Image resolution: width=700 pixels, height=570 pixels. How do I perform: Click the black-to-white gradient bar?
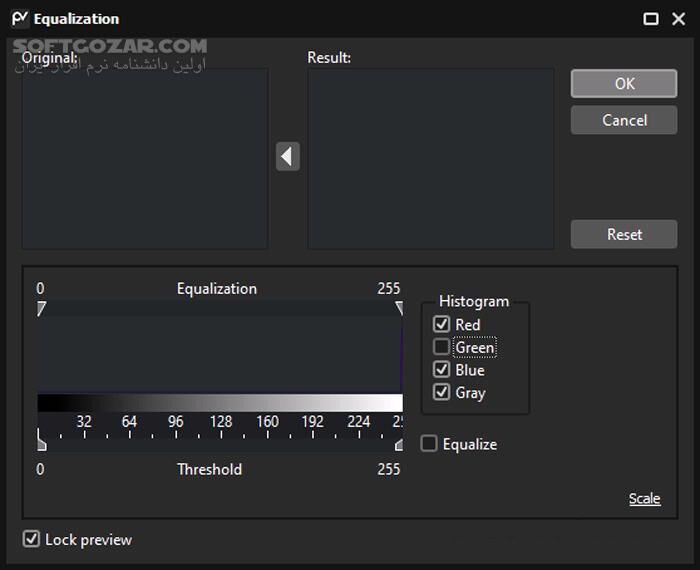pyautogui.click(x=220, y=403)
